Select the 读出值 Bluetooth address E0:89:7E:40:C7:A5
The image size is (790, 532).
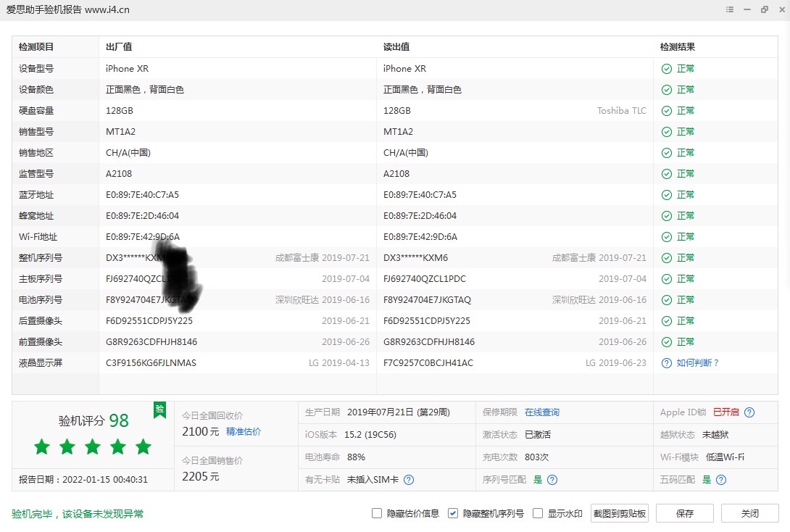pos(420,195)
